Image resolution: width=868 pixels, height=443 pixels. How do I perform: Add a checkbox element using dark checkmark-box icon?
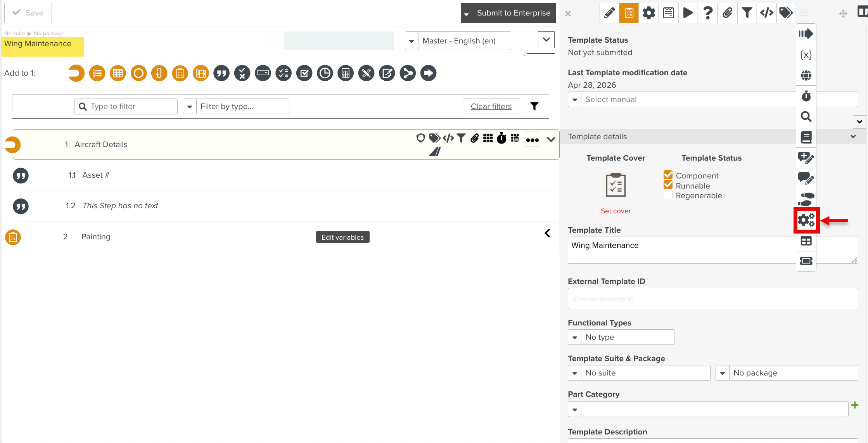click(304, 73)
